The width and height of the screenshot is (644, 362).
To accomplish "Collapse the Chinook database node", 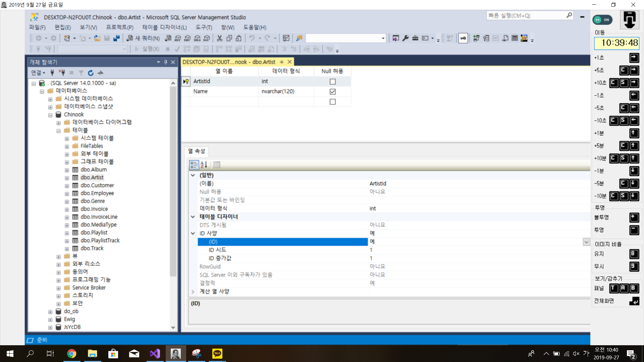I will point(50,115).
